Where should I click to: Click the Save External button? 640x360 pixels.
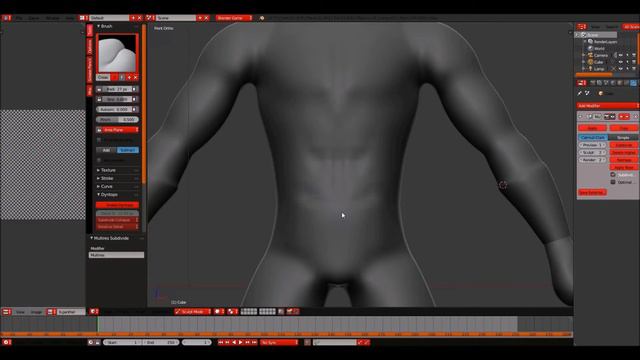pos(592,192)
